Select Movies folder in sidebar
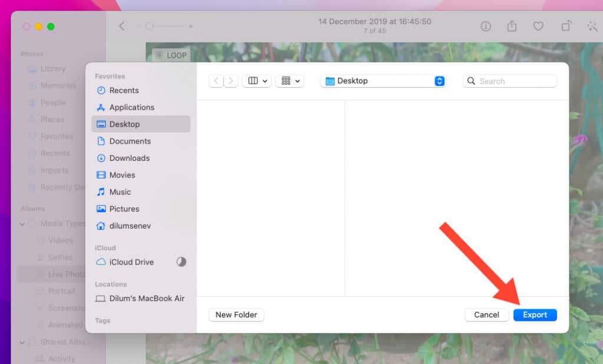Image resolution: width=603 pixels, height=364 pixels. (141, 175)
